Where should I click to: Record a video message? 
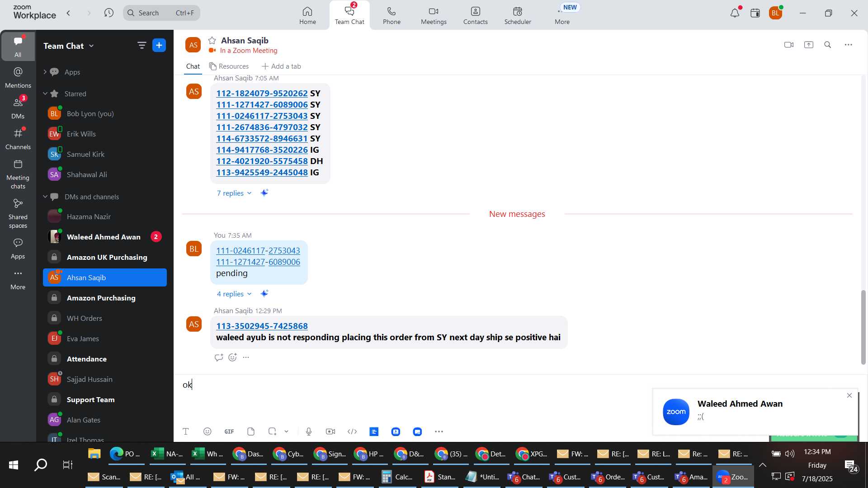pyautogui.click(x=330, y=432)
